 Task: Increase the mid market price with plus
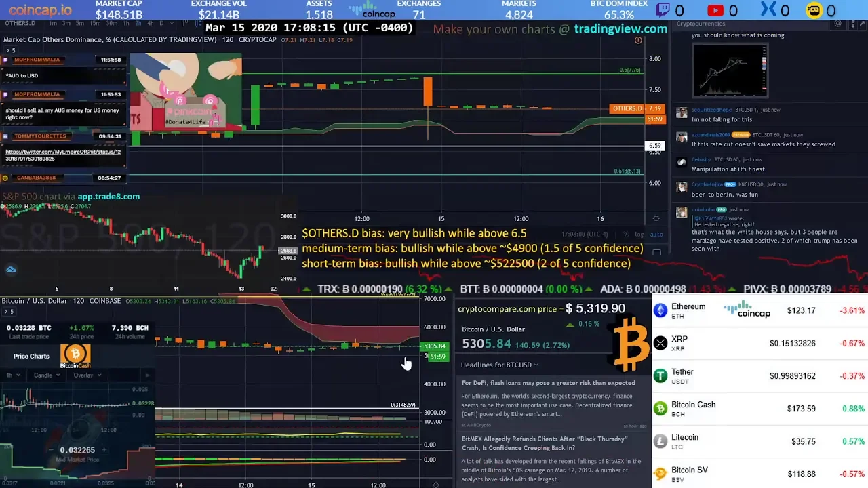click(106, 449)
